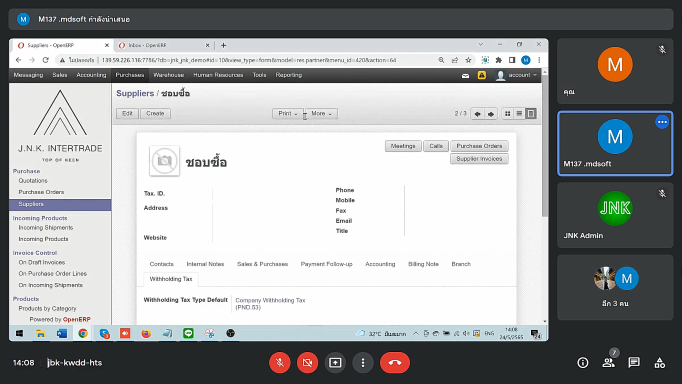Switch to list view icon

pyautogui.click(x=519, y=114)
